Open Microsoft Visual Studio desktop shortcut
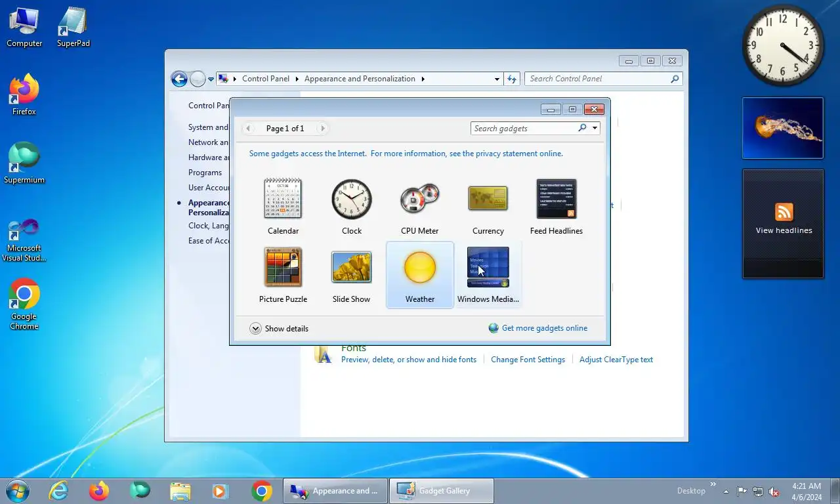Image resolution: width=840 pixels, height=504 pixels. [x=24, y=240]
